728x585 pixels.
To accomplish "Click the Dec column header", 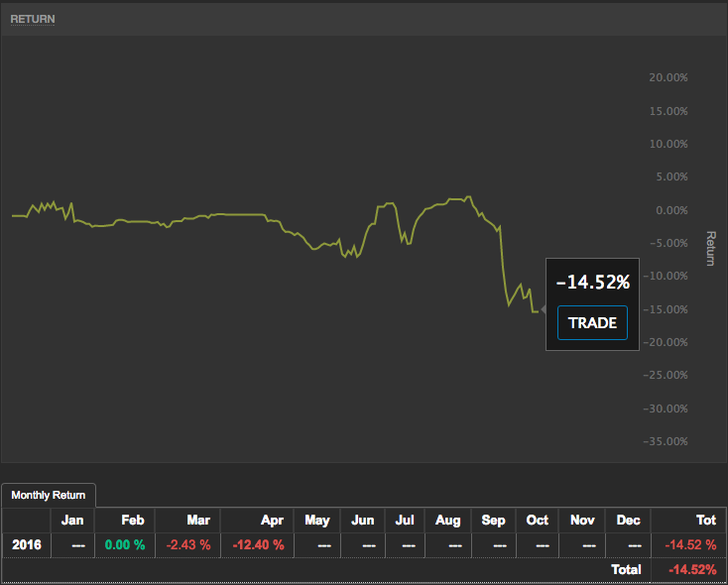I will (x=630, y=520).
